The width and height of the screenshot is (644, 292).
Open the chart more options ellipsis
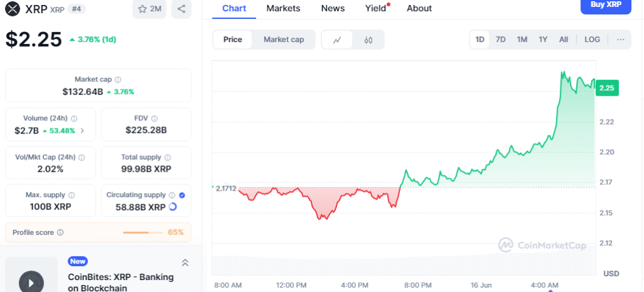621,40
